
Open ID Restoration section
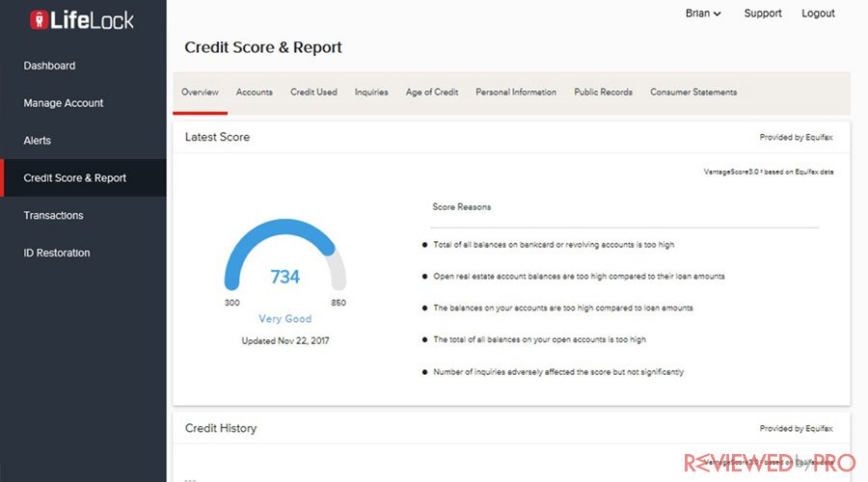click(57, 253)
